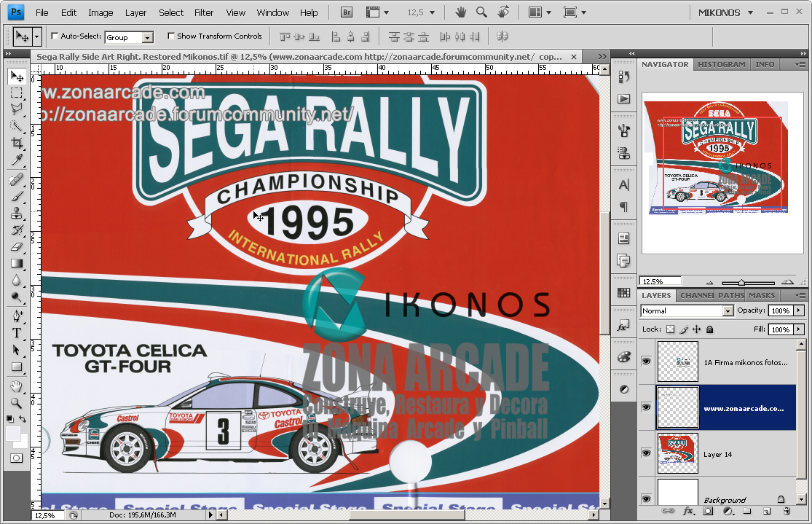This screenshot has width=812, height=524.
Task: Launch Adobe Bridge from the application bar
Action: tap(347, 12)
